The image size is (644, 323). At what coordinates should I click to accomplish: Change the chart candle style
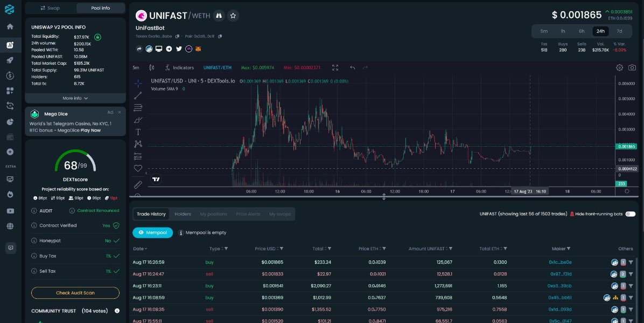click(x=152, y=67)
